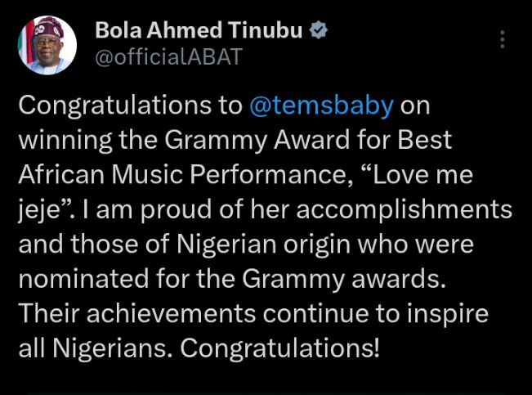Click the word "accomplishments" in the tweet
Image resolution: width=532 pixels, height=395 pixels.
(x=403, y=210)
